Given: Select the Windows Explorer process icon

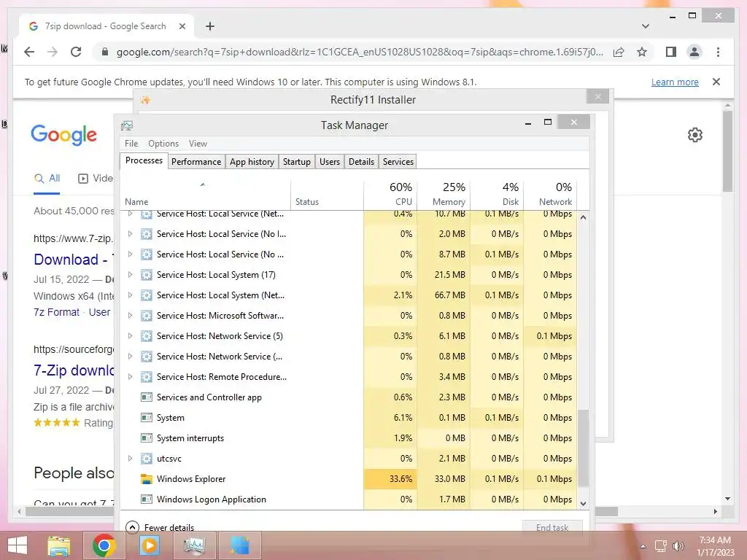Looking at the screenshot, I should point(146,479).
